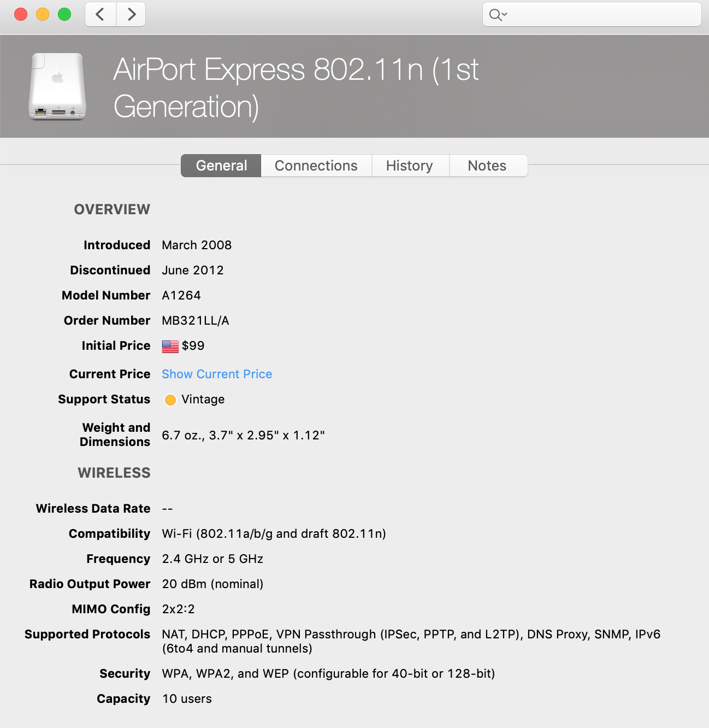Open the Notes tab
The height and width of the screenshot is (728, 709).
[487, 166]
